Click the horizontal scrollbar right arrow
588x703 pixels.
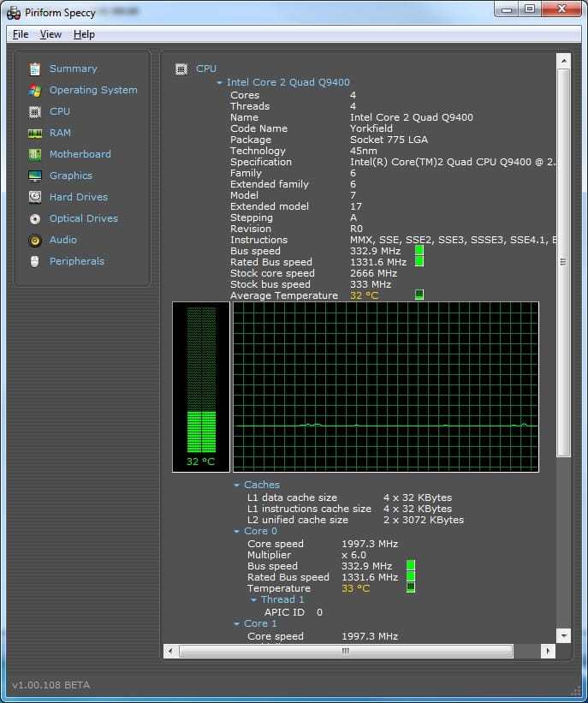click(x=548, y=651)
